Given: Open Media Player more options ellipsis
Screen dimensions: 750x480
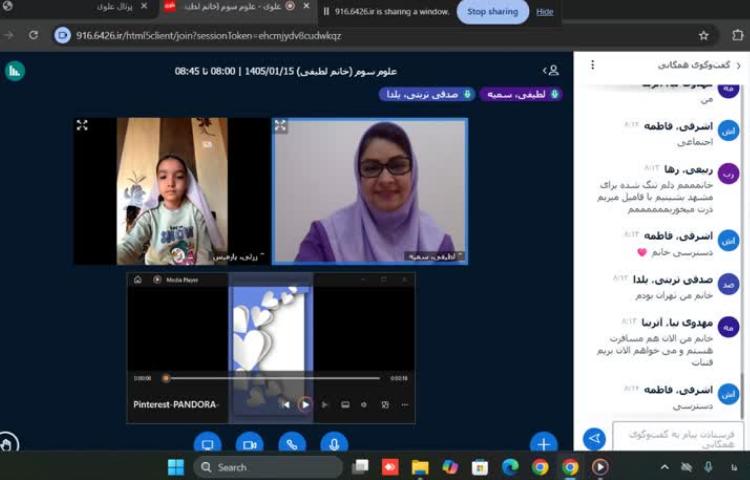Looking at the screenshot, I should point(405,404).
